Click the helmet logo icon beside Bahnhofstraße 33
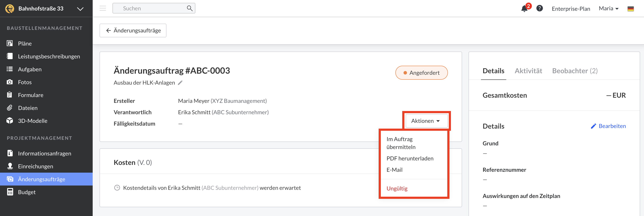 click(10, 9)
